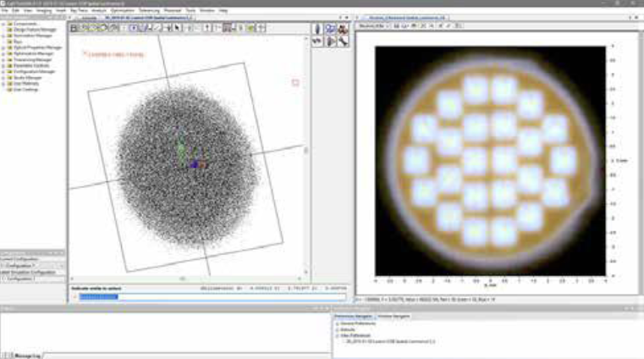Click the red-figure icon in command palette top row
644x359 pixels.
pos(343,28)
